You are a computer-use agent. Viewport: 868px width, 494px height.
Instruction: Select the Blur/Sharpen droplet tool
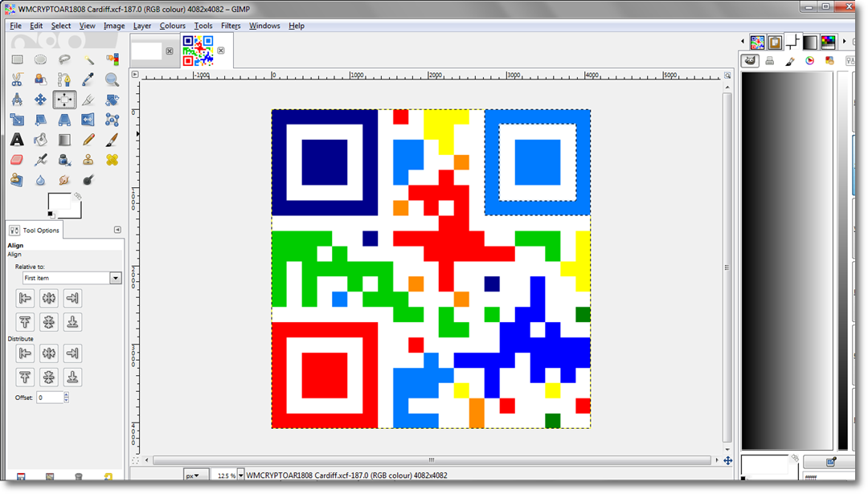tap(40, 180)
